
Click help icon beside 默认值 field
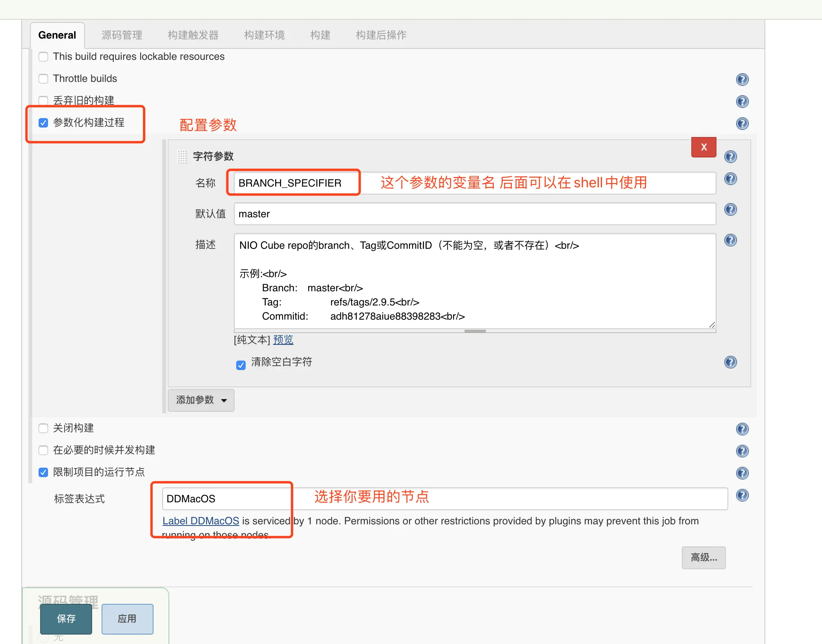point(730,209)
